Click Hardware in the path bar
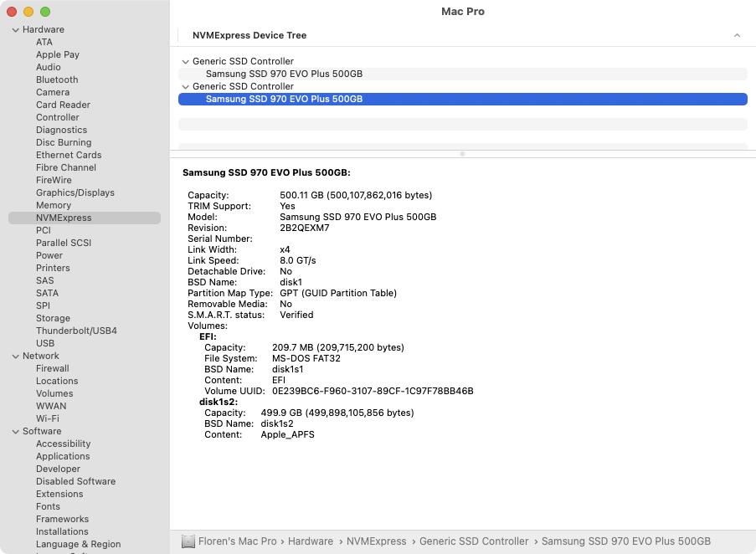Image resolution: width=756 pixels, height=554 pixels. point(311,541)
